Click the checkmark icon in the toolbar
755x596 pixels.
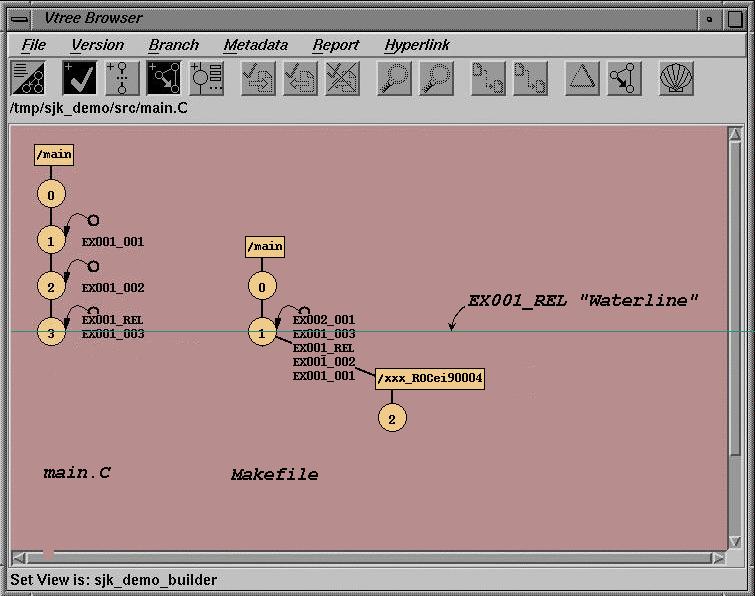pyautogui.click(x=80, y=79)
